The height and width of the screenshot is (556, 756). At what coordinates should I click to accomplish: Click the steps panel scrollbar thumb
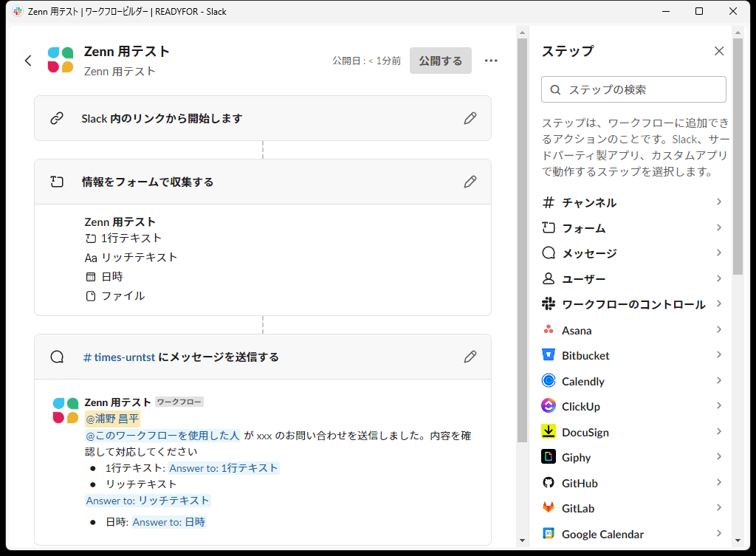pyautogui.click(x=738, y=157)
